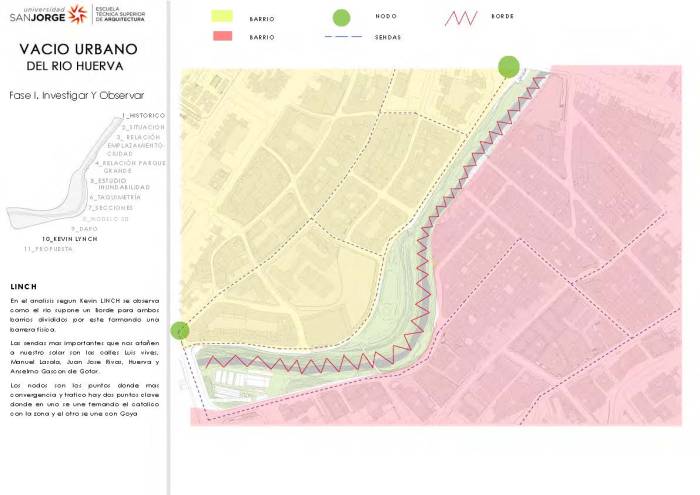This screenshot has width=700, height=495.
Task: Click the LINCH section heading
Action: 23,286
